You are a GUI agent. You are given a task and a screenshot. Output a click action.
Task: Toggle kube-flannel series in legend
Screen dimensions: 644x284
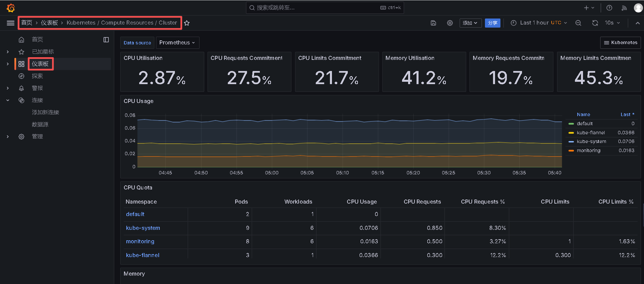click(590, 133)
